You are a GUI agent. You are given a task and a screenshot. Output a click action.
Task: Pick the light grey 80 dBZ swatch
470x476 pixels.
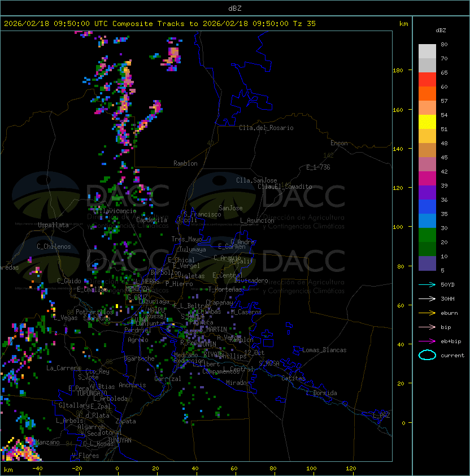[x=427, y=51]
